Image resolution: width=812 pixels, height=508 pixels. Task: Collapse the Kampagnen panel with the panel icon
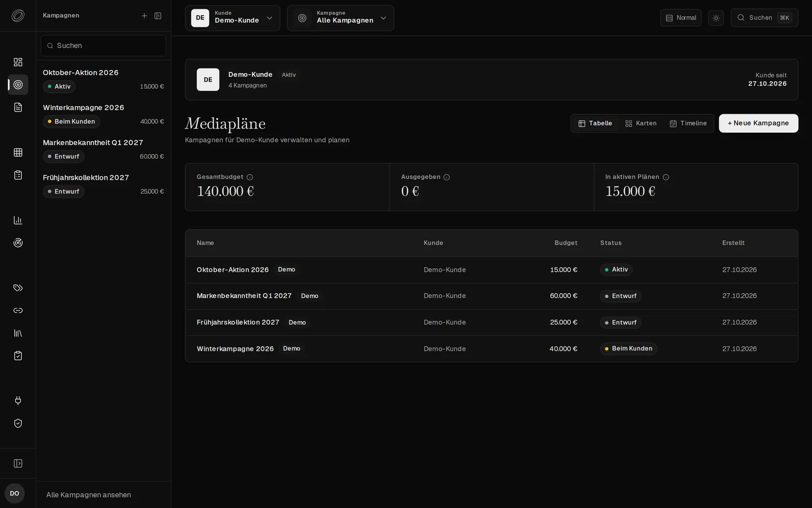coord(158,16)
